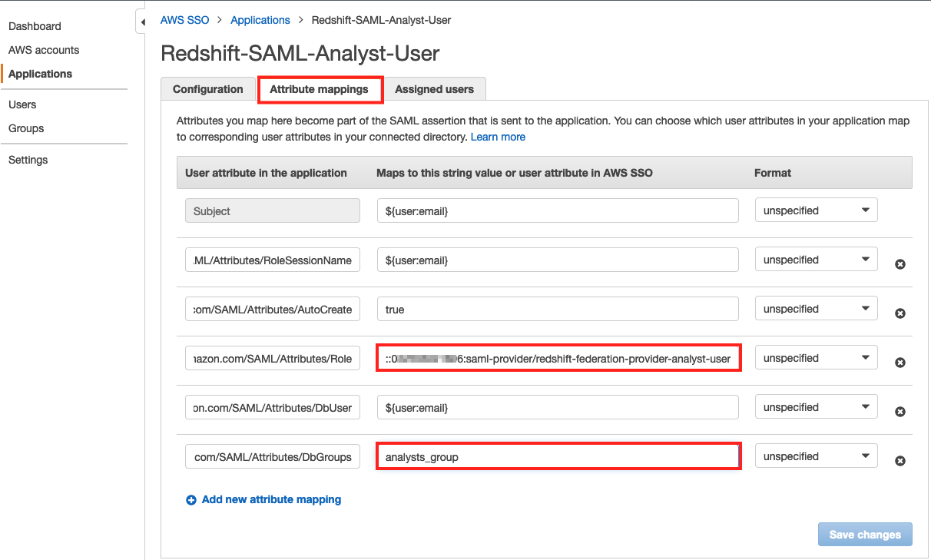Open the Assigned users tab
This screenshot has width=931, height=560.
coord(434,89)
